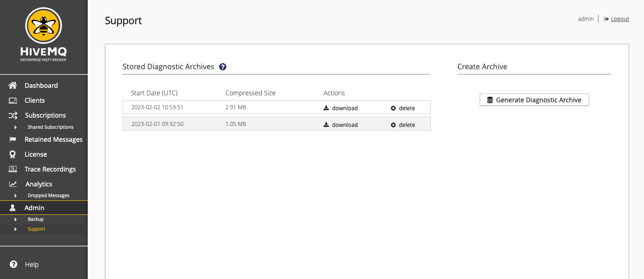Click the 2.91 MB size value
Image resolution: width=644 pixels, height=279 pixels.
point(236,107)
